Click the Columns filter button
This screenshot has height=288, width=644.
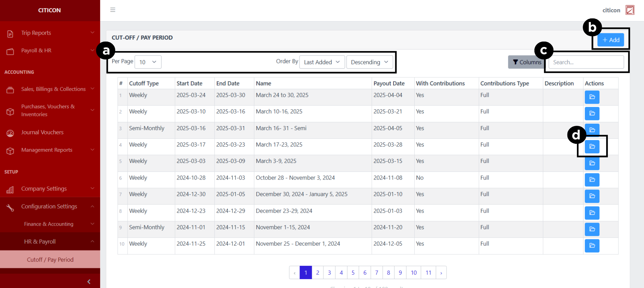pos(526,62)
